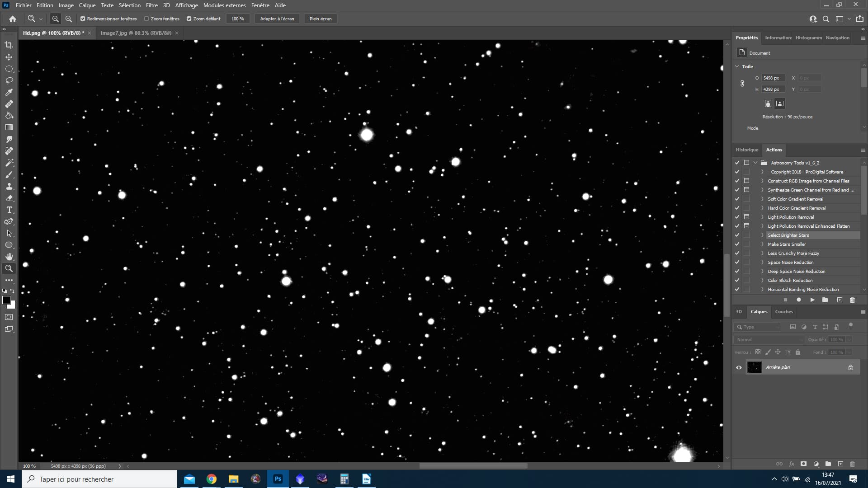Toggle Redimensionner fenêtres checkbox
The height and width of the screenshot is (488, 868).
83,19
